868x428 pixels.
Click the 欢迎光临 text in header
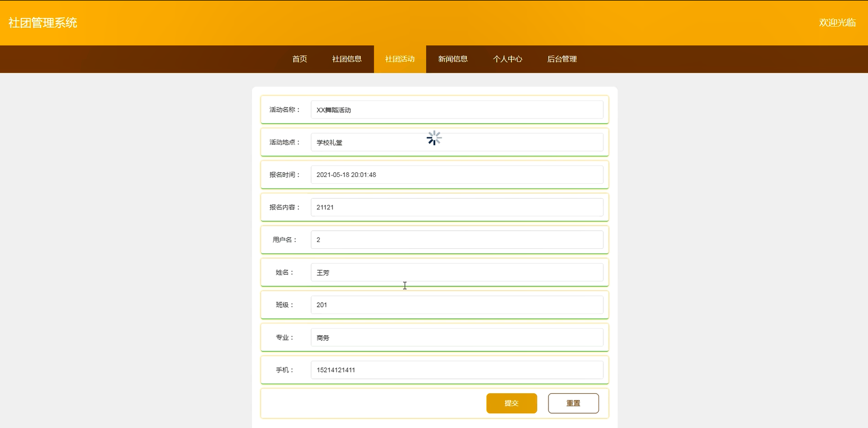[x=837, y=23]
